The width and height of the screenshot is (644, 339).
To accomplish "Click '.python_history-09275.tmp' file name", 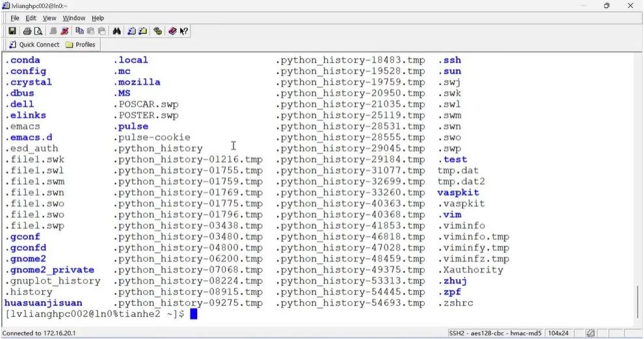I will (x=188, y=303).
